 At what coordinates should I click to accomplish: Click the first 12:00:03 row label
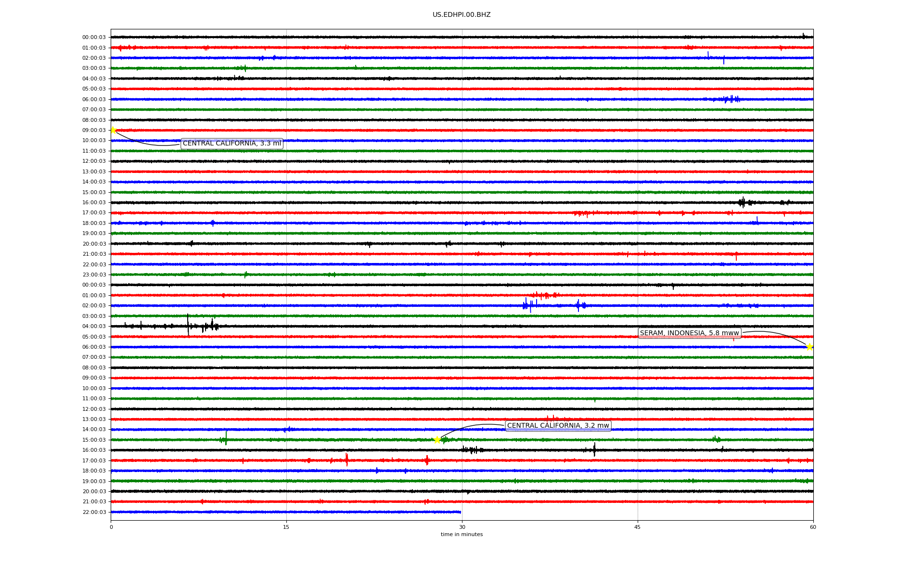pos(94,161)
